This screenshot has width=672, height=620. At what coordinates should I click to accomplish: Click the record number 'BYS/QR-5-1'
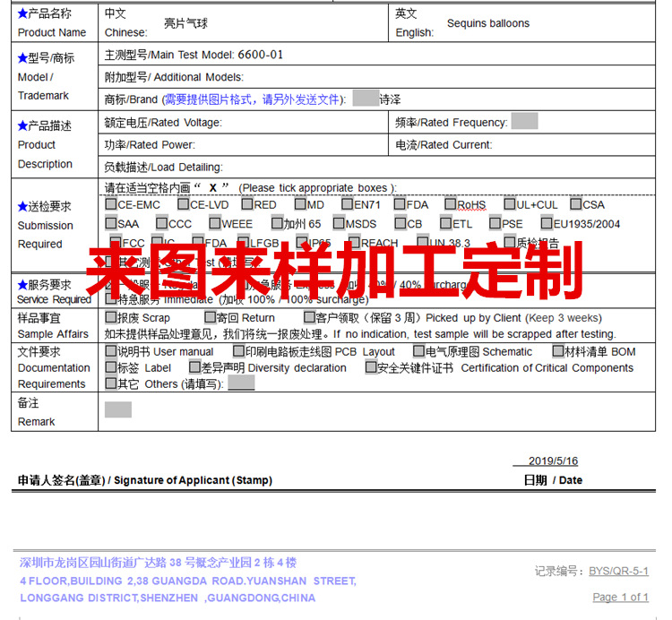tap(618, 571)
